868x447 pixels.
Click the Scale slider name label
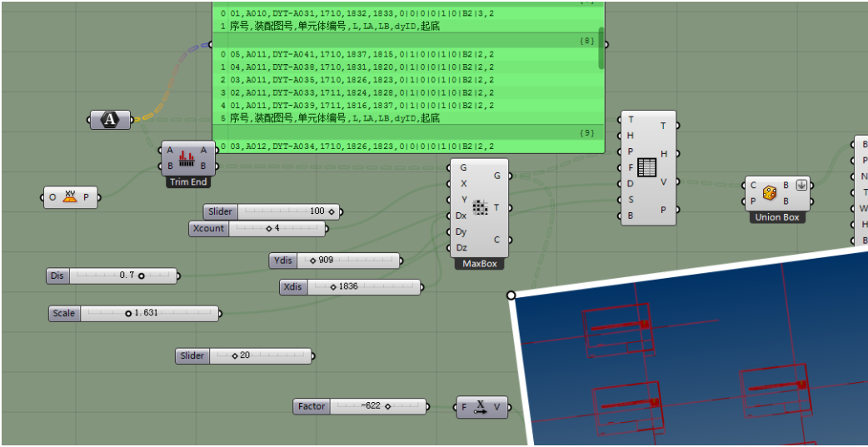point(64,313)
